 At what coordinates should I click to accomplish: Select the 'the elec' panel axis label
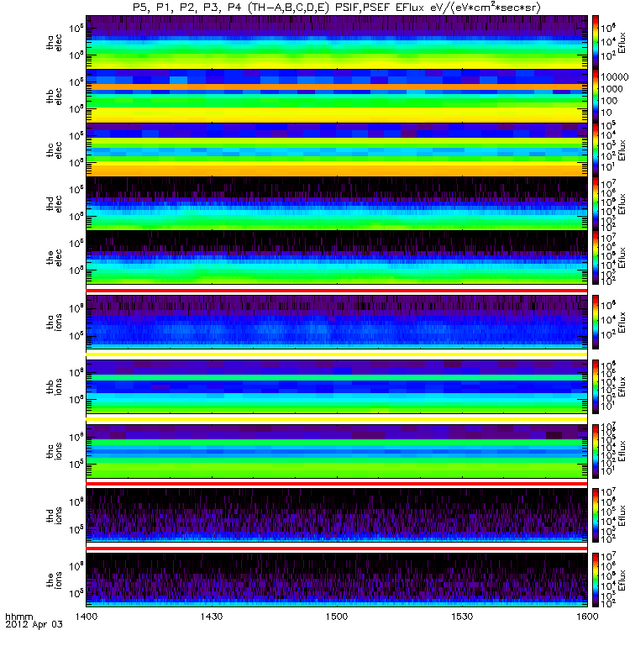[54, 258]
